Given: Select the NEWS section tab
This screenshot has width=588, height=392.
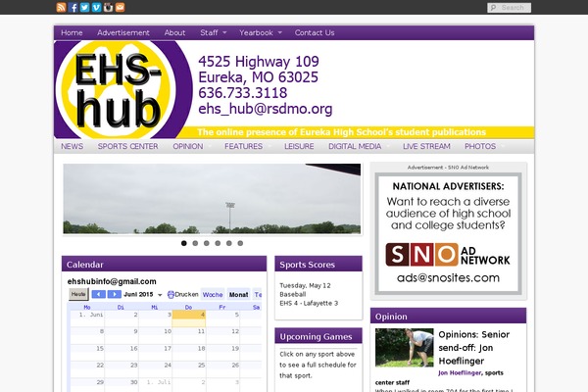Looking at the screenshot, I should [x=72, y=146].
